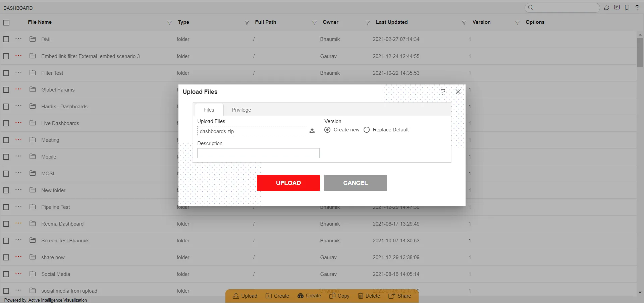The image size is (644, 303).
Task: Click the vertical scrollbar thumb
Action: pyautogui.click(x=640, y=52)
